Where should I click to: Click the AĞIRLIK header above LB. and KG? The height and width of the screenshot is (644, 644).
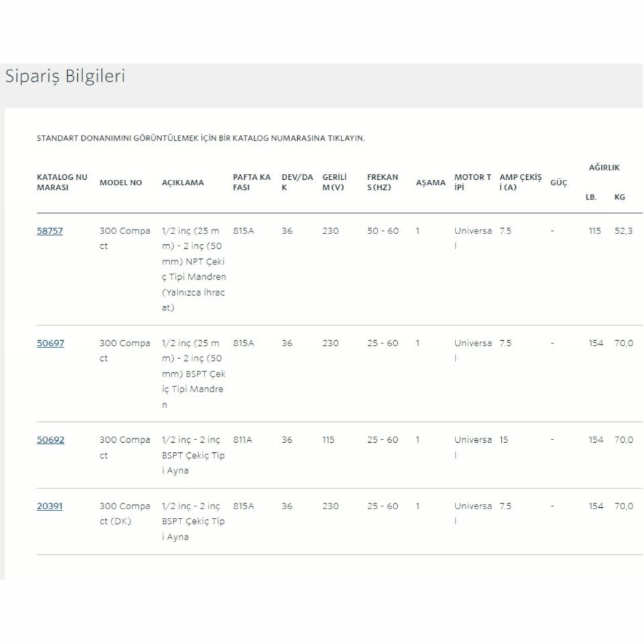point(604,167)
